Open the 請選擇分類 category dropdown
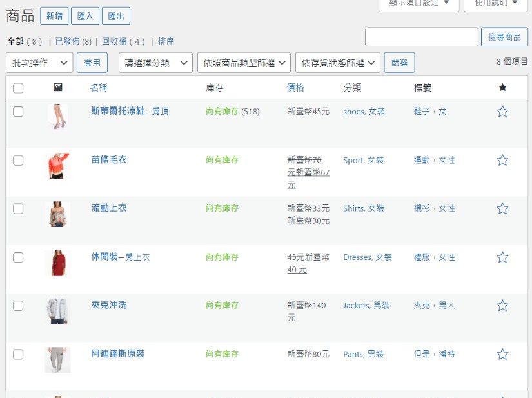532x398 pixels. pos(155,63)
